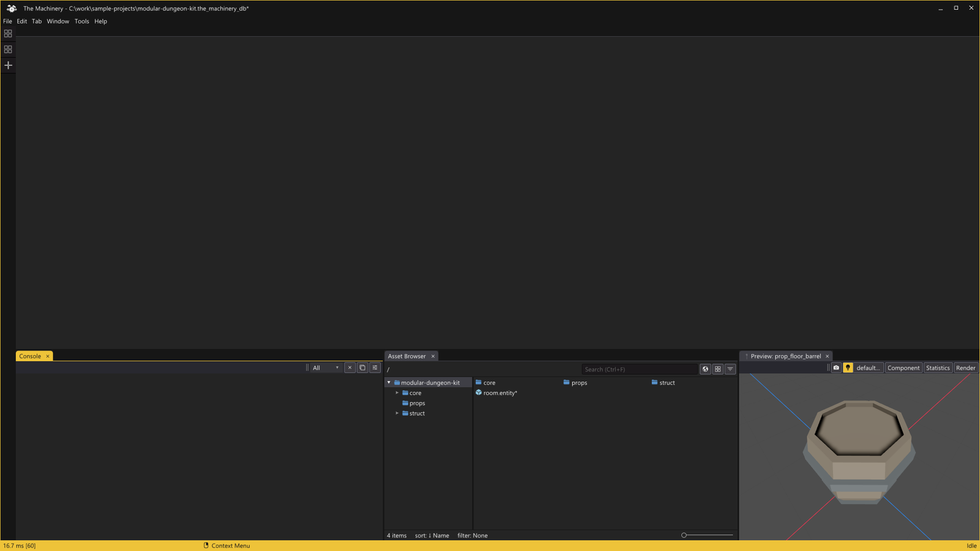
Task: Open console settings sliders icon
Action: 375,367
